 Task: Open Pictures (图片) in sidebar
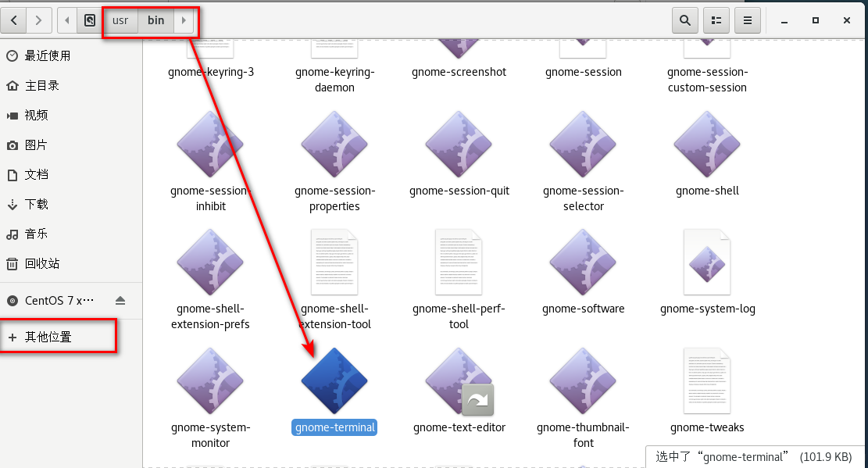point(71,145)
